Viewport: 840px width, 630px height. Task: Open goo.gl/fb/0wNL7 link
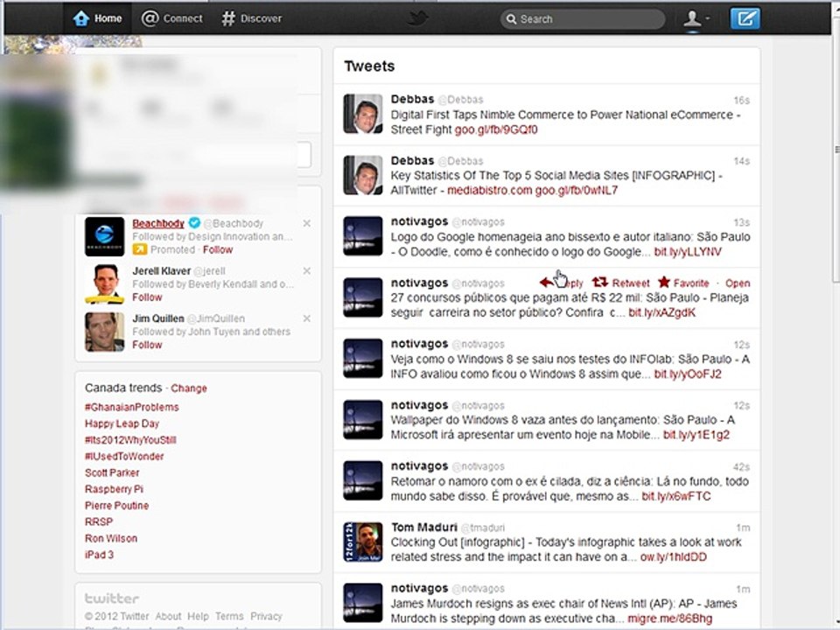(577, 191)
